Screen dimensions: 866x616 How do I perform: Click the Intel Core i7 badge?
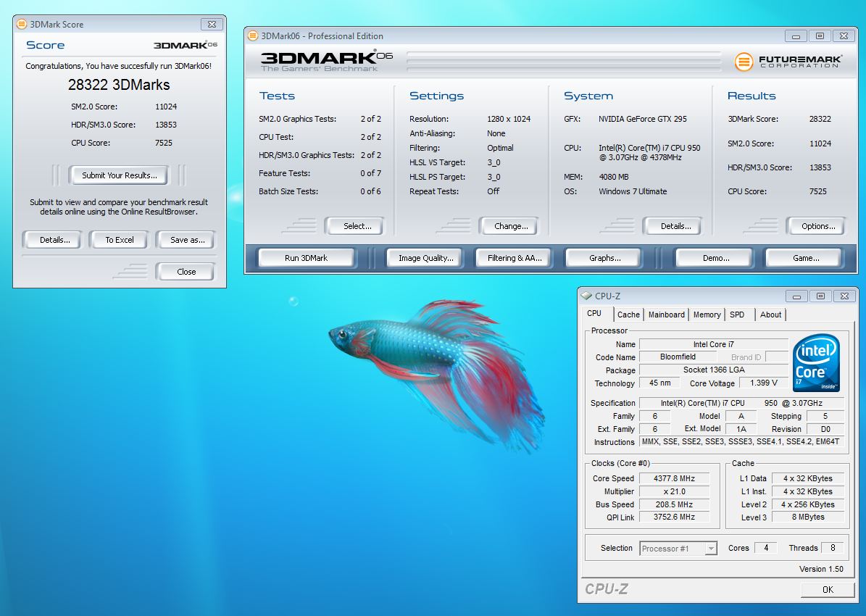click(816, 363)
